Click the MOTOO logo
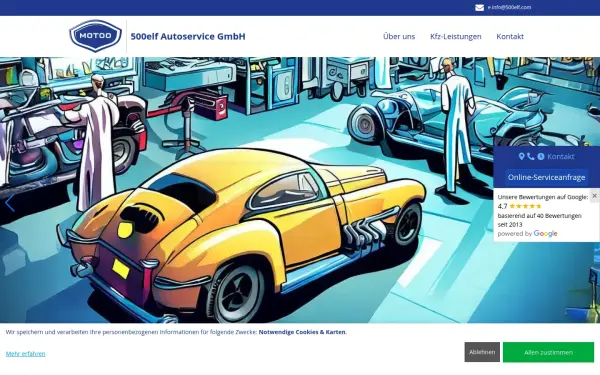 pyautogui.click(x=95, y=36)
